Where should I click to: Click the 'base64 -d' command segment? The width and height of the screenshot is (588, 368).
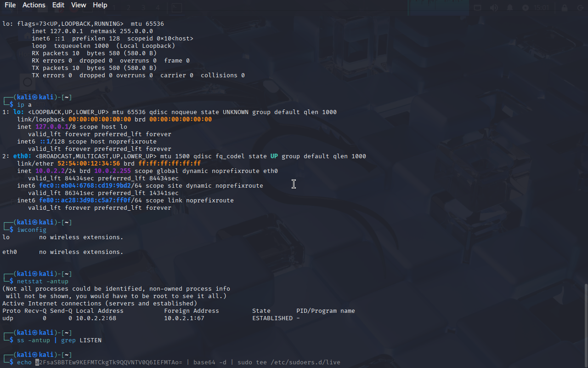coord(210,362)
